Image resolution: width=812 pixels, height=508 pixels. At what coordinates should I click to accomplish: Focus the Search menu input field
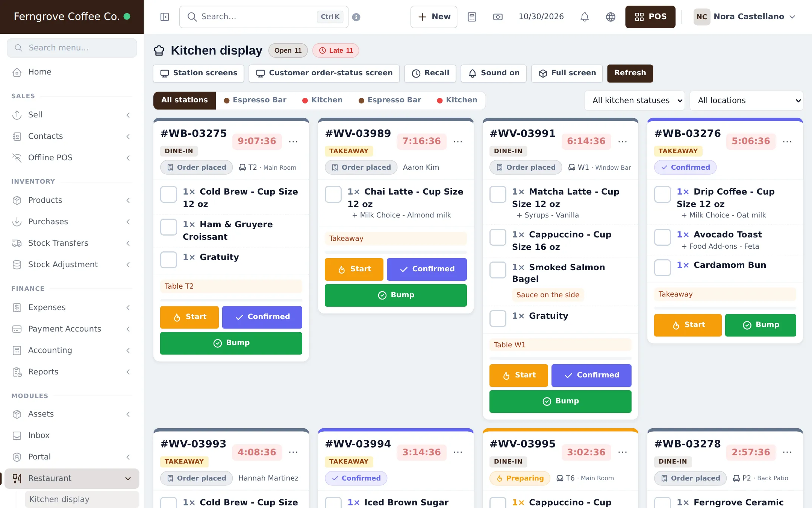(72, 48)
